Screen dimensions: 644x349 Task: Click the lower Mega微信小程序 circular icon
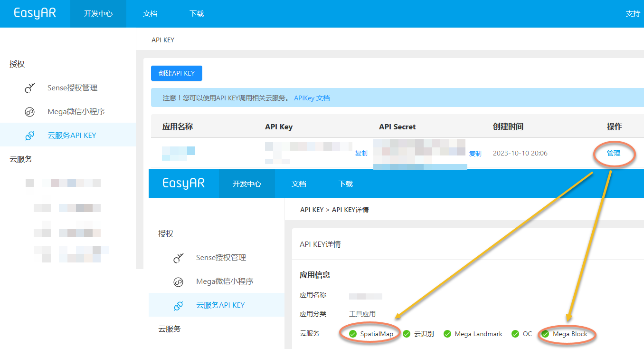[178, 281]
